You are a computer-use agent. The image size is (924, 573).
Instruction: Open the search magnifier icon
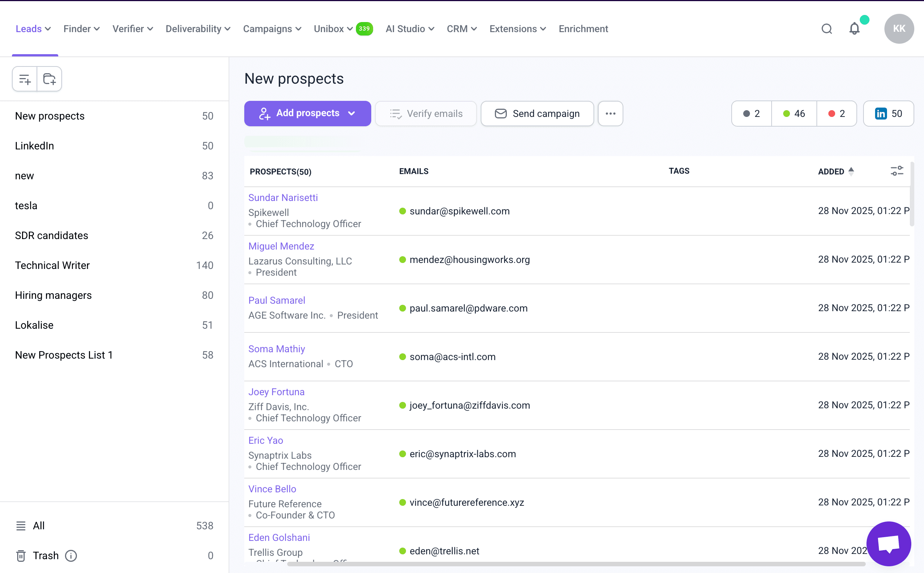coord(826,29)
